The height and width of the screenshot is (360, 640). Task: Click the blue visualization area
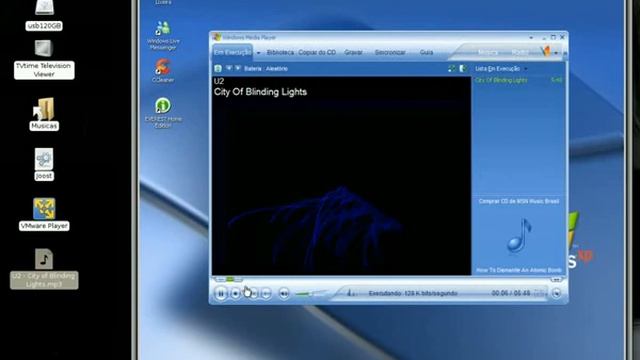341,176
